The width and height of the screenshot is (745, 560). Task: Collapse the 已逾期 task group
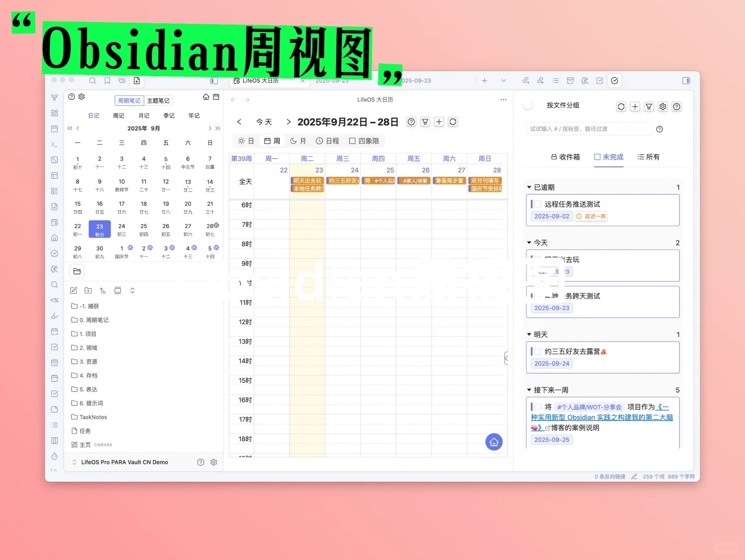point(529,187)
